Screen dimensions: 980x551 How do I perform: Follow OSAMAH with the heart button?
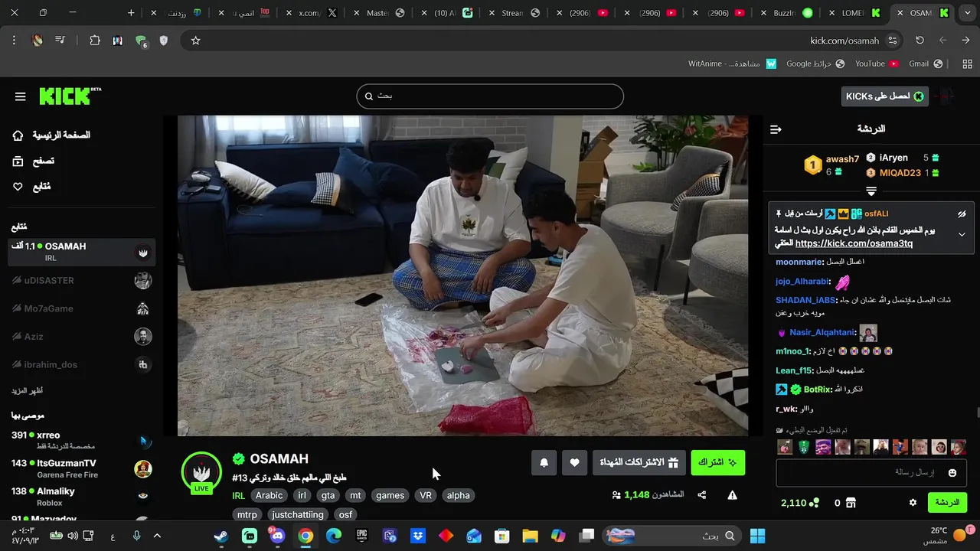tap(574, 462)
